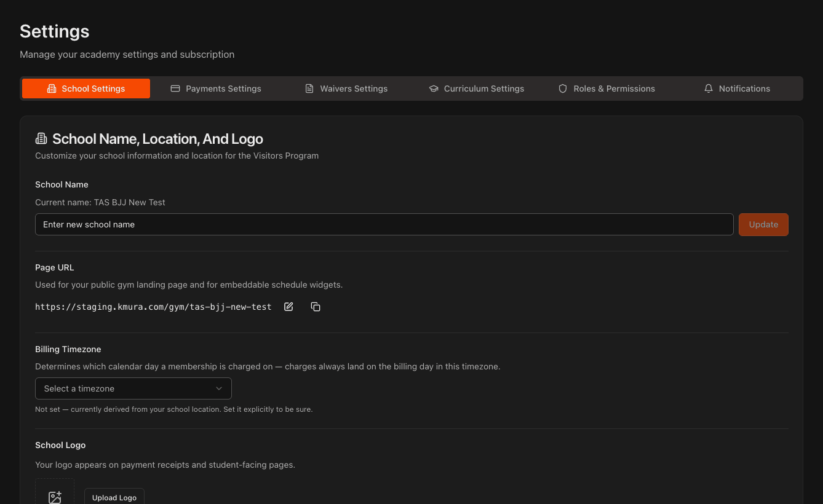Open Roles & Permissions tab
This screenshot has width=823, height=504.
606,89
